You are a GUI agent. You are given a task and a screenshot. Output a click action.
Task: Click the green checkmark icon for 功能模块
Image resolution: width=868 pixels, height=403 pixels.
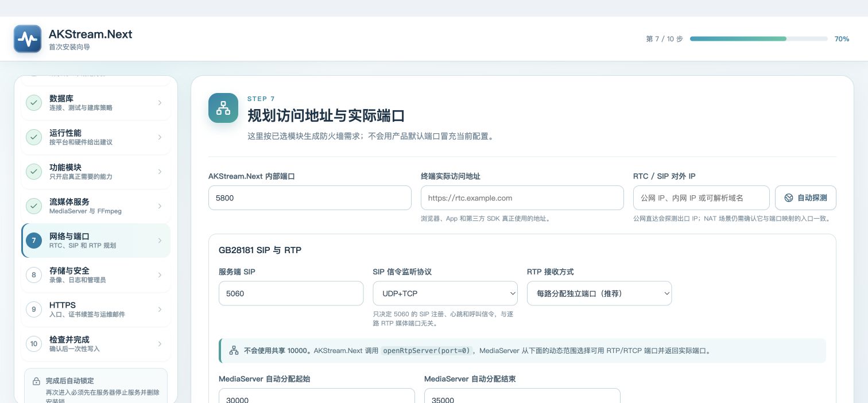click(x=34, y=172)
